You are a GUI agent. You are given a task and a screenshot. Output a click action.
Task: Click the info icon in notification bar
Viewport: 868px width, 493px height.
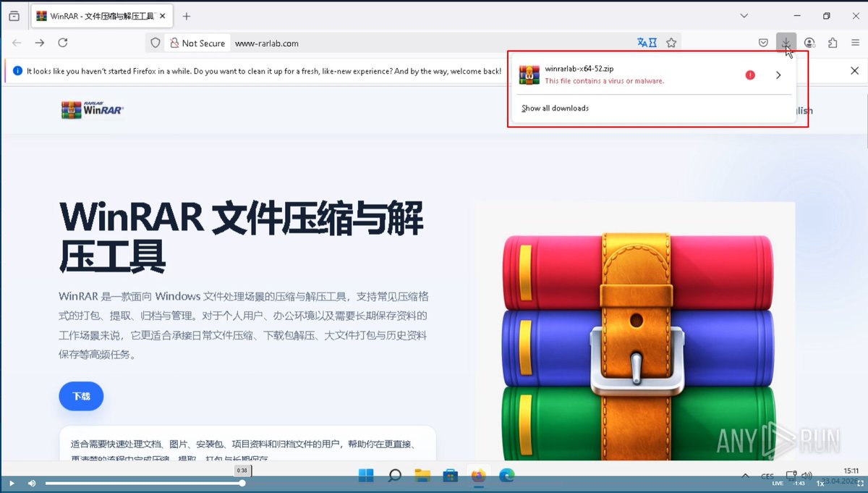17,71
